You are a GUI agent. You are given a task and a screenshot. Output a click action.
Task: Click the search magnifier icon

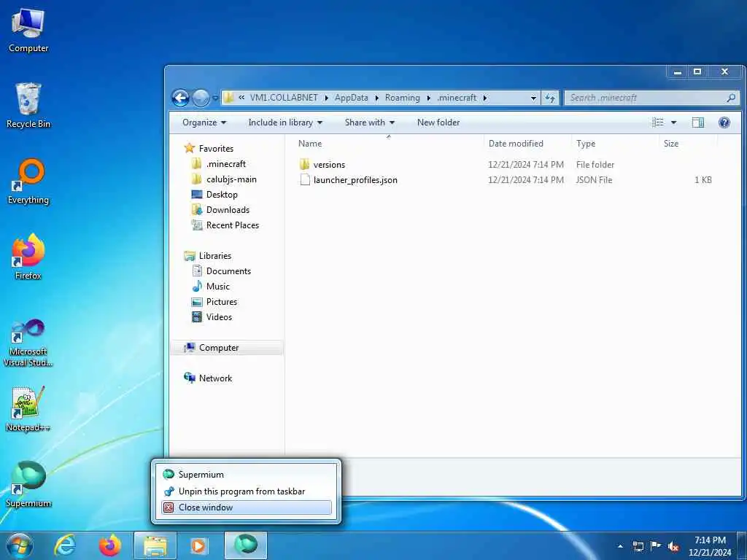coord(731,98)
